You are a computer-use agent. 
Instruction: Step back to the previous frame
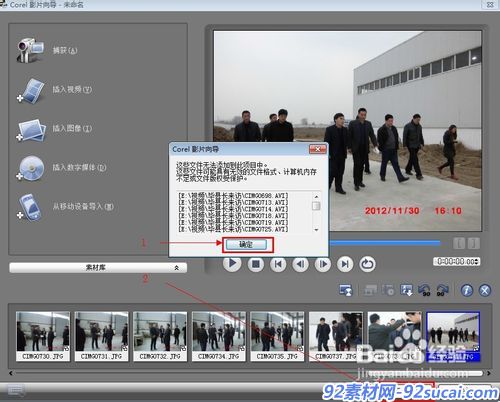click(x=300, y=264)
